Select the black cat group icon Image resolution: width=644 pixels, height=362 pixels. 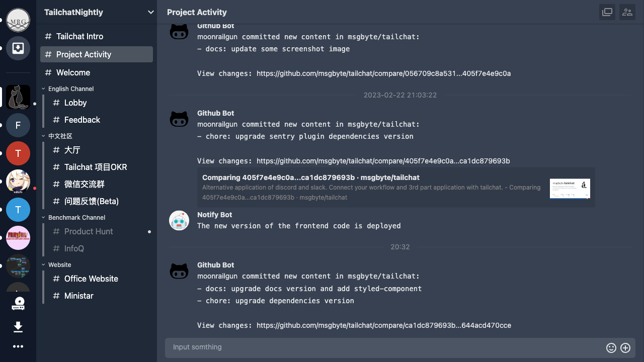click(18, 97)
